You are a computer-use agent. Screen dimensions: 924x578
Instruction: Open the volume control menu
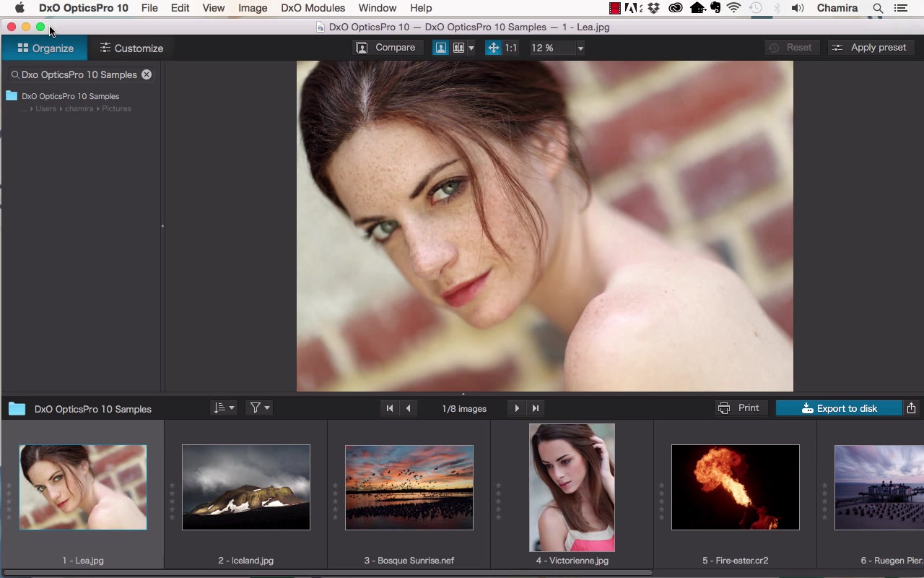798,8
